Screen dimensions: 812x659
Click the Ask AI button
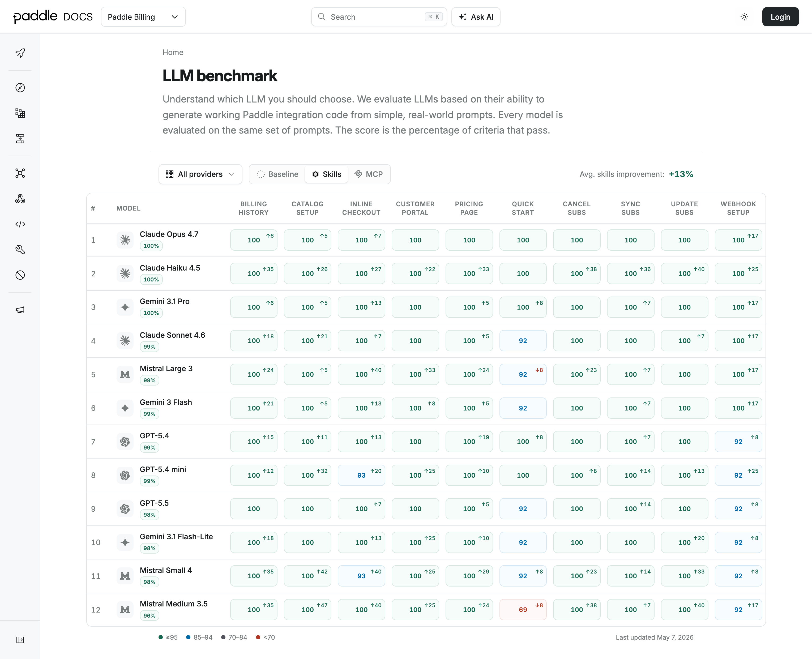476,17
